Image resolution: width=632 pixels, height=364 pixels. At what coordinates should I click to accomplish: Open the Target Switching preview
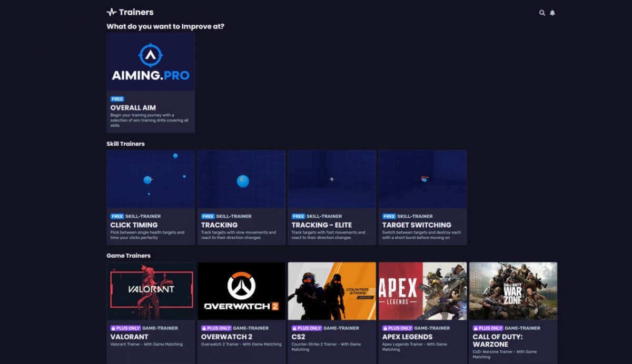[422, 179]
